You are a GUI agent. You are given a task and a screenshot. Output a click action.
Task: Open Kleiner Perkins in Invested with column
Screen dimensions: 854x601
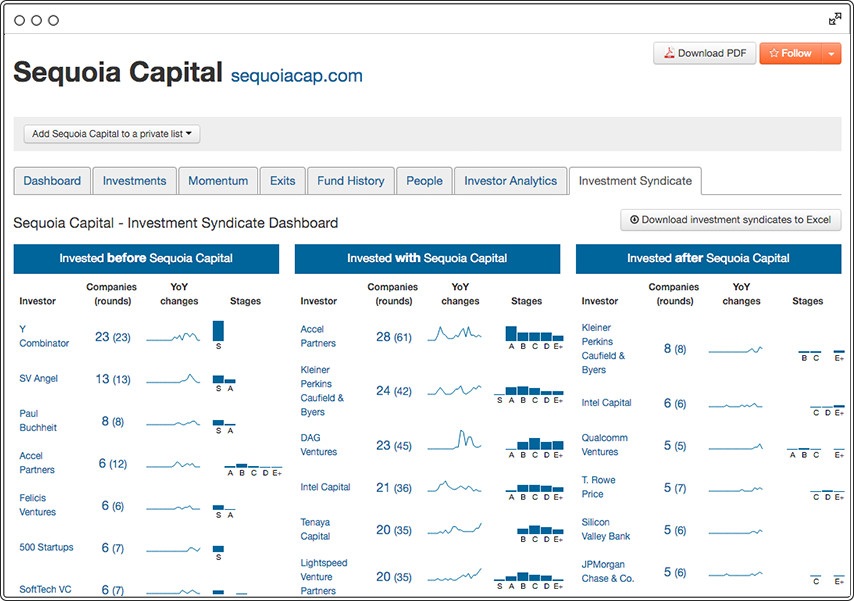tap(322, 391)
